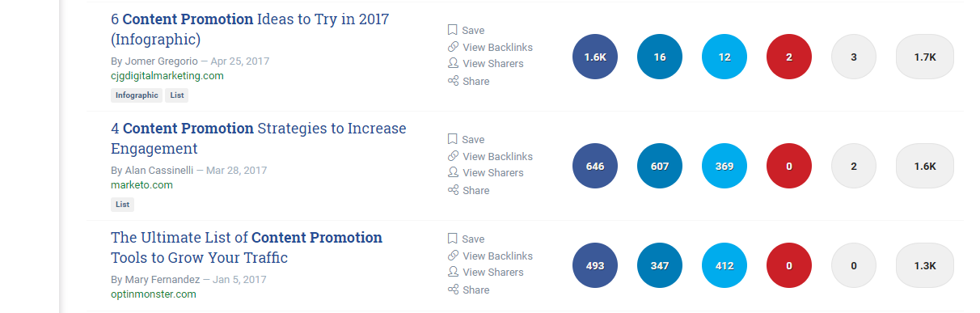
Task: Click the View Backlinks link icon for the Marketo article
Action: point(453,156)
